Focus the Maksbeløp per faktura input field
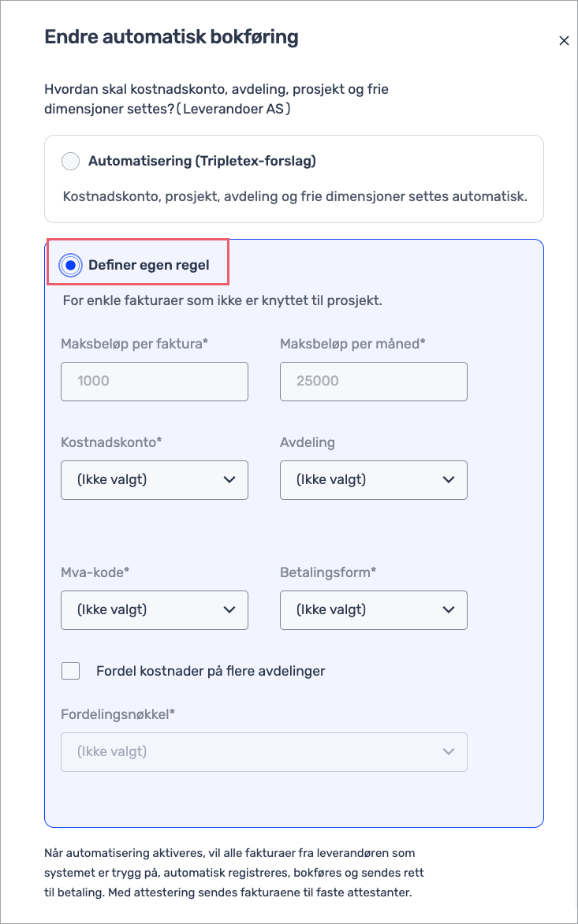This screenshot has width=578, height=924. [x=155, y=381]
